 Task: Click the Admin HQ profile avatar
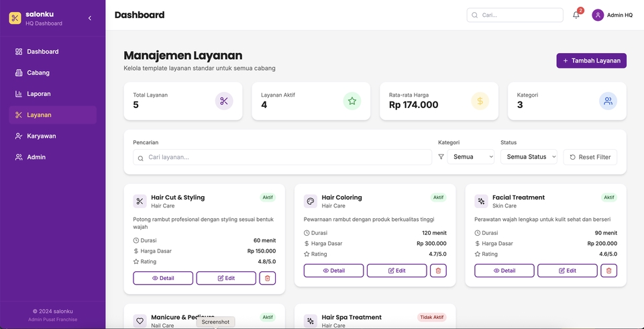[x=598, y=15]
